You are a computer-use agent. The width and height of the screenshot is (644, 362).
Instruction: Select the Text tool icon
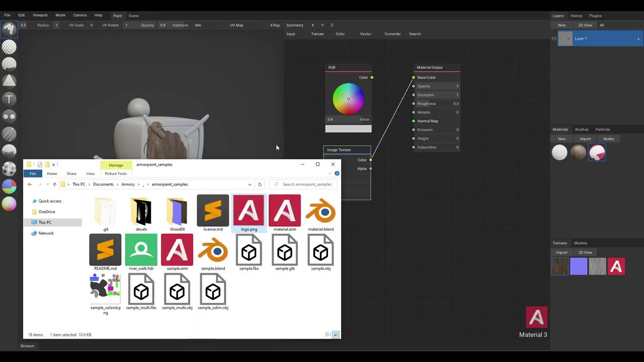9,99
